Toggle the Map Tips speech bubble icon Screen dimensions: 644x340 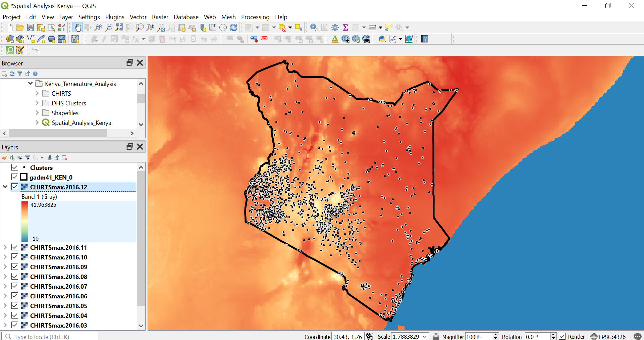[388, 28]
